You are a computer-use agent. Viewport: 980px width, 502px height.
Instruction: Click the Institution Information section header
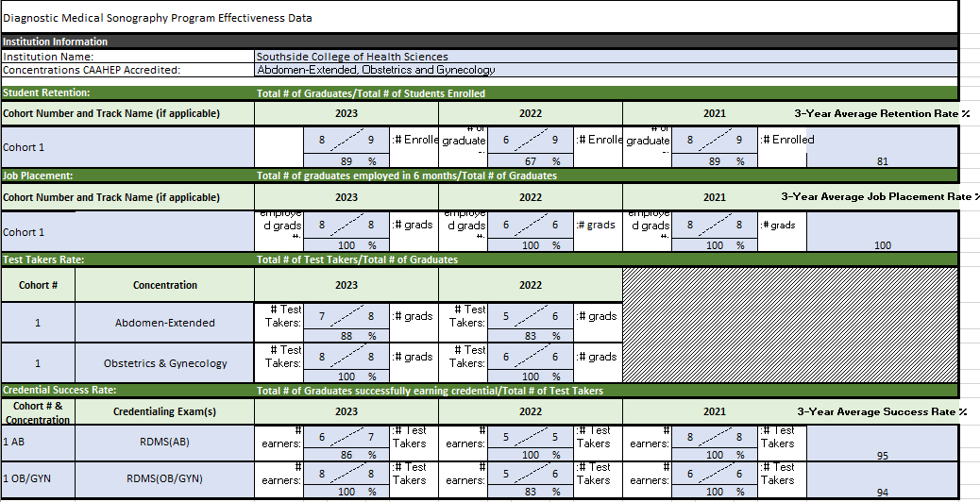point(55,42)
